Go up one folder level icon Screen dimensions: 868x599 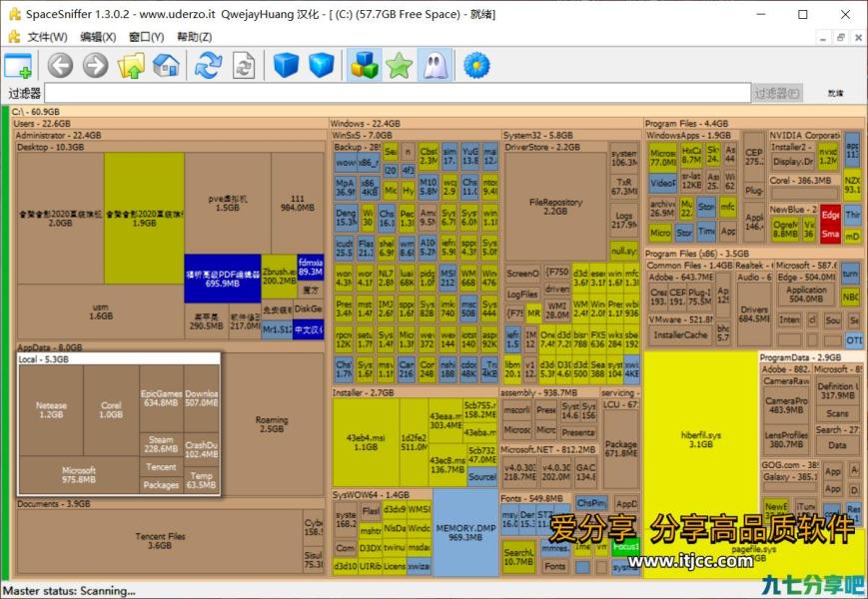(x=131, y=65)
